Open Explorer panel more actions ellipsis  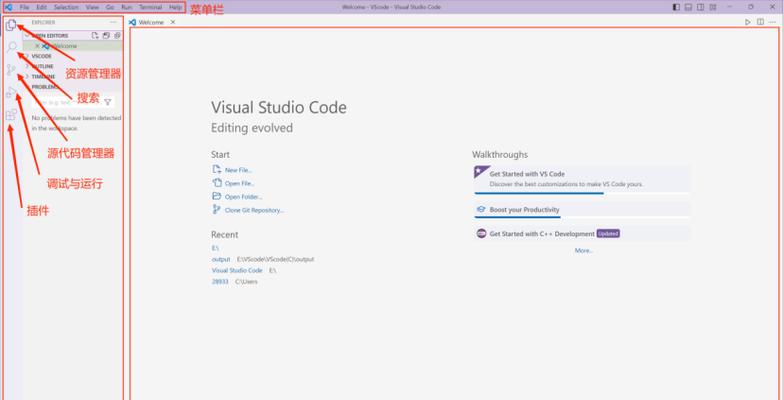point(113,22)
